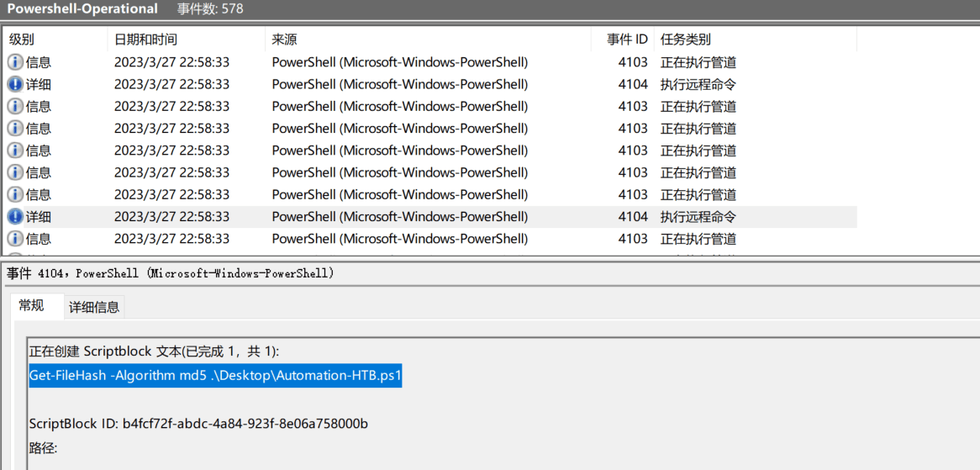The height and width of the screenshot is (470, 980).
Task: Click the info icon in the seventh event row
Action: click(15, 194)
